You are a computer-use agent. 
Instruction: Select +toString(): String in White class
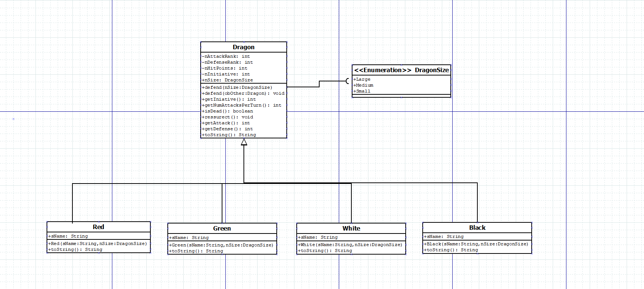[x=325, y=251]
